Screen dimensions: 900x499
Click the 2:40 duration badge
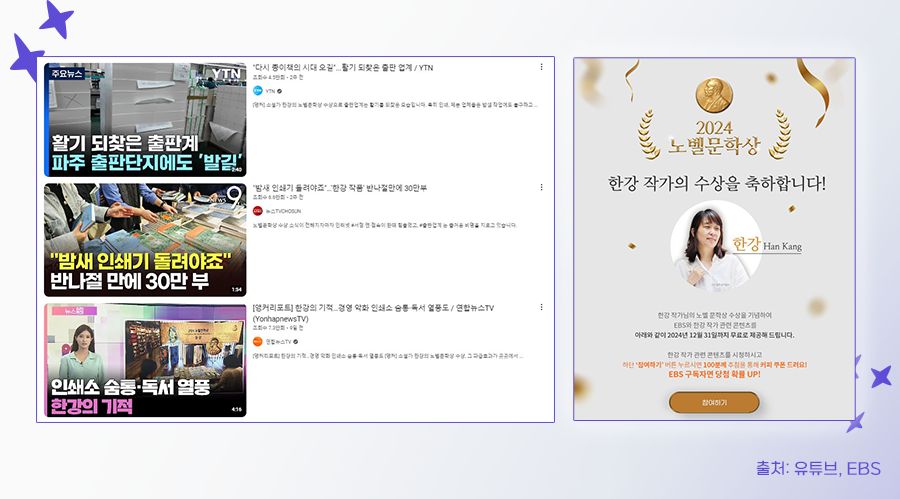(236, 169)
